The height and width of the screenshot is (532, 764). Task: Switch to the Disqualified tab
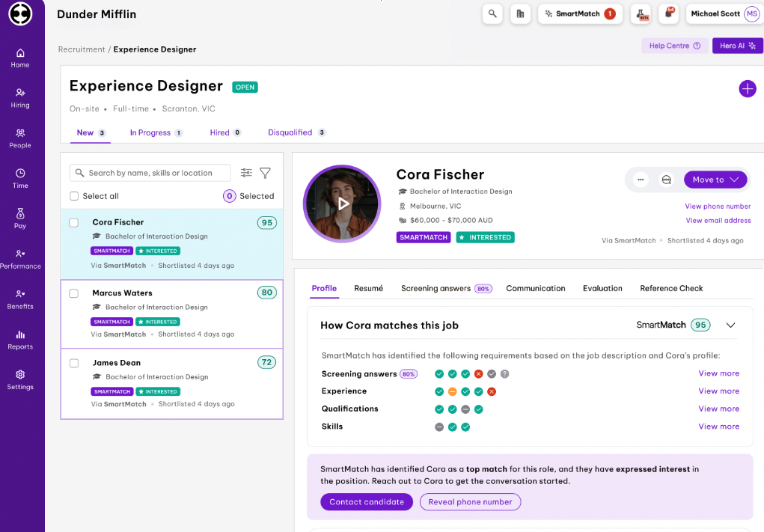coord(297,132)
